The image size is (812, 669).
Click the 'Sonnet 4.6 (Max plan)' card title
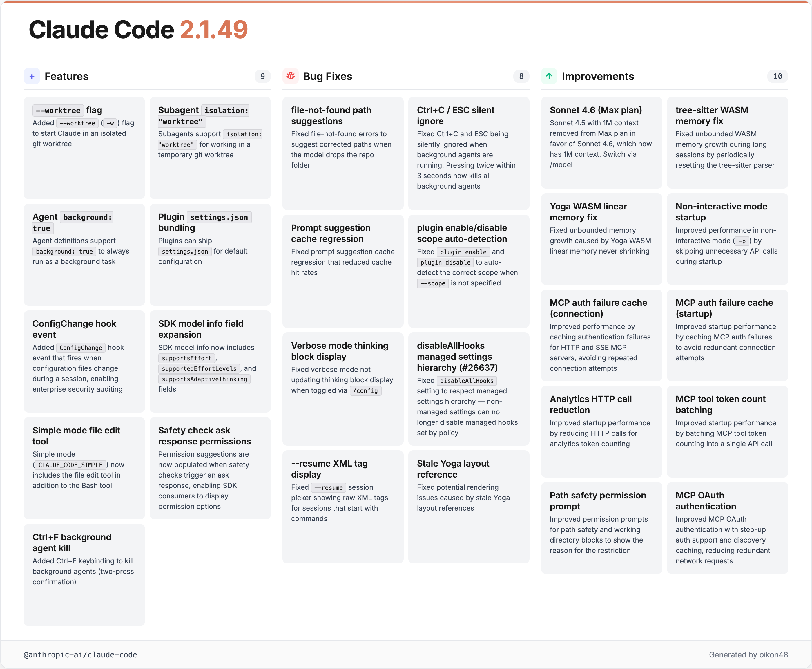pyautogui.click(x=596, y=110)
